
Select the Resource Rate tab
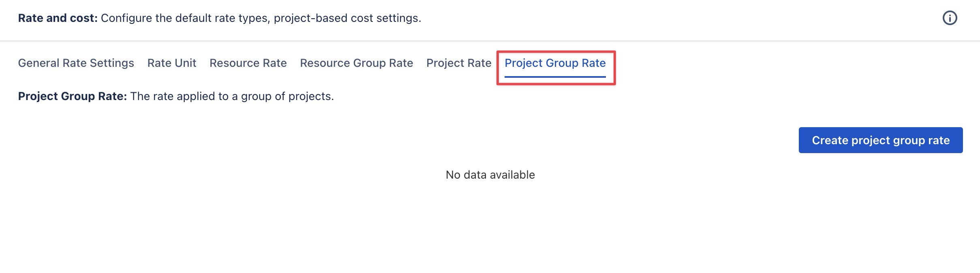[248, 63]
